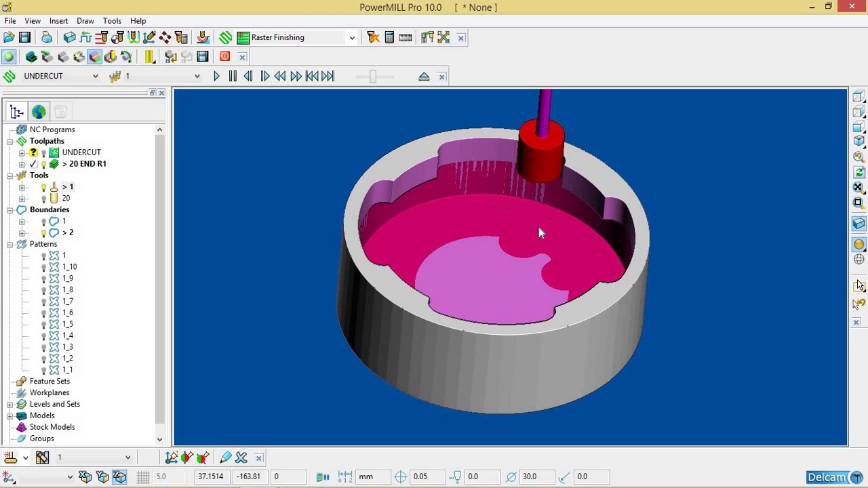Go to start of the simulation

312,77
